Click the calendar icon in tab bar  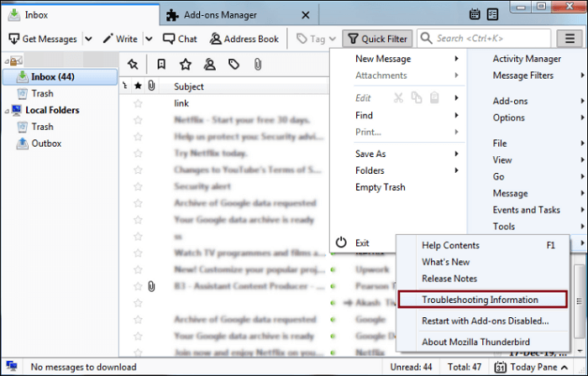click(475, 14)
